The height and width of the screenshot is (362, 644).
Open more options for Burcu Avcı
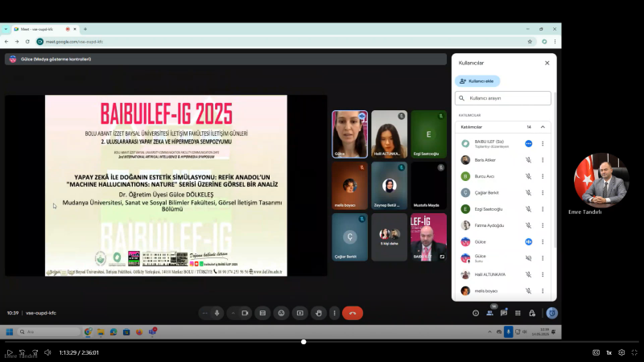point(543,176)
